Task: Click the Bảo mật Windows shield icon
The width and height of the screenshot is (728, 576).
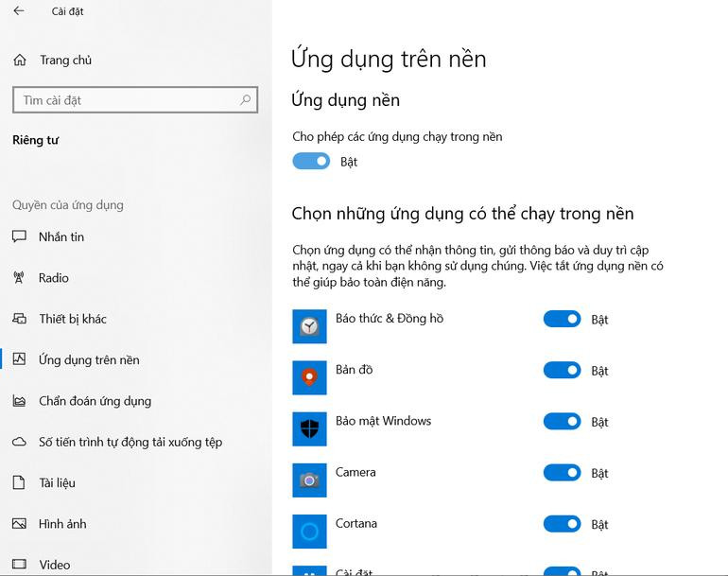Action: click(x=309, y=428)
